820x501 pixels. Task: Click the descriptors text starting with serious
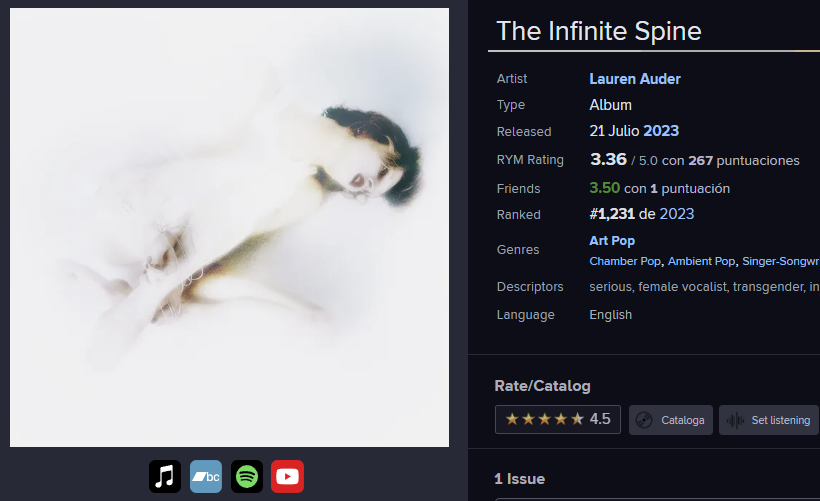pos(704,287)
